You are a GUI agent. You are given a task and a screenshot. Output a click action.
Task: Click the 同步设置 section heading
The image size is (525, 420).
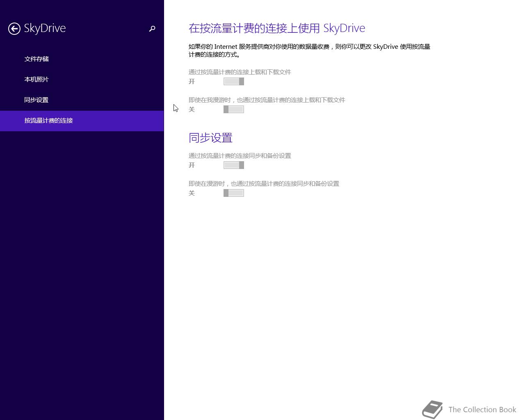click(x=210, y=138)
